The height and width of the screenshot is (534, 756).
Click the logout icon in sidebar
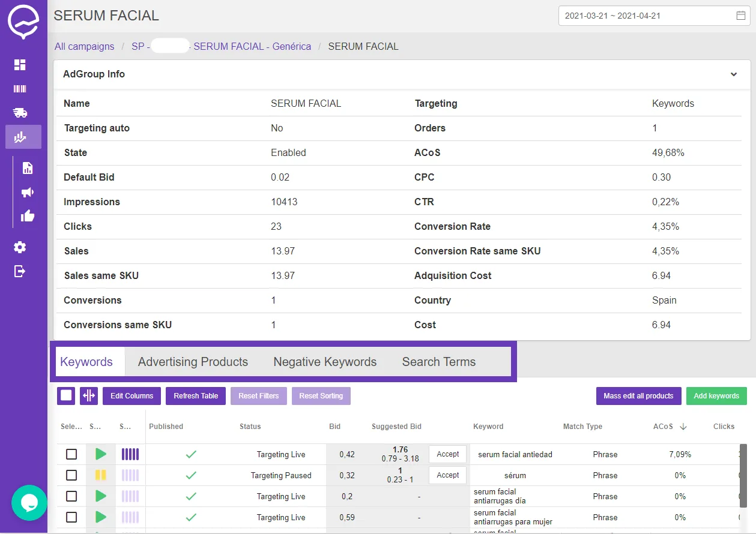(20, 271)
